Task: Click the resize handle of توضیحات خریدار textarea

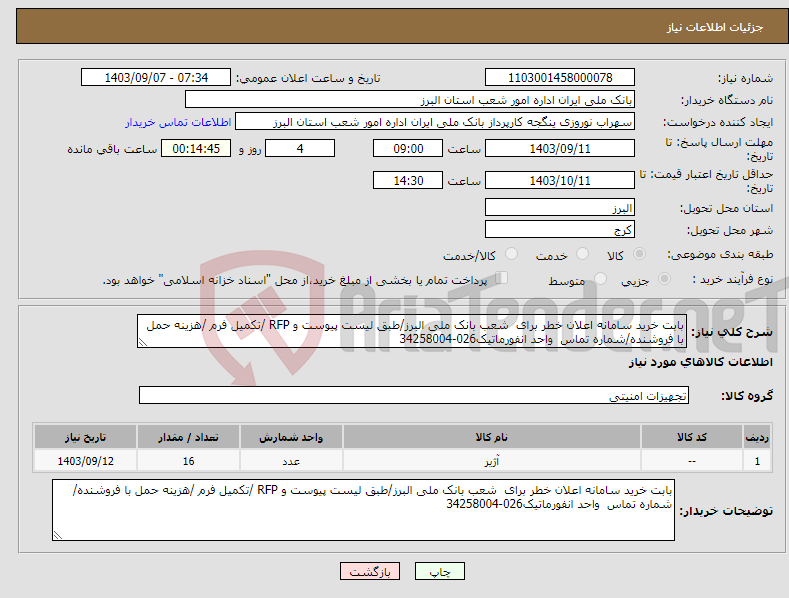Action: tap(58, 535)
